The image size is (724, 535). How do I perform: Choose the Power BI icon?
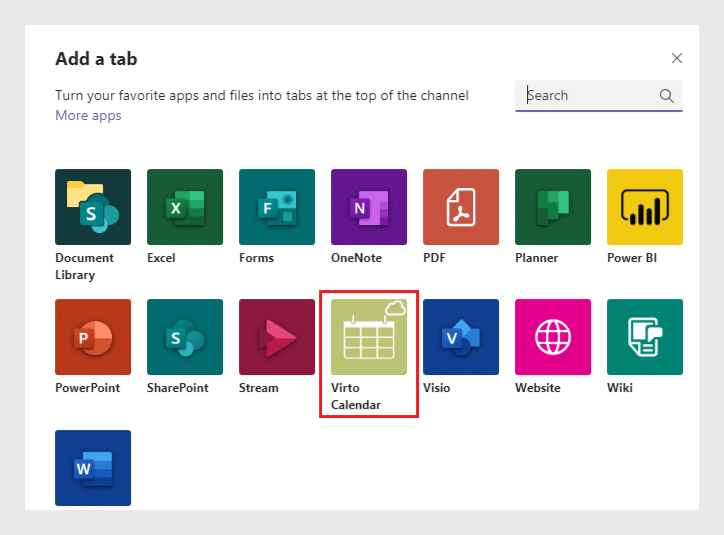(x=645, y=207)
